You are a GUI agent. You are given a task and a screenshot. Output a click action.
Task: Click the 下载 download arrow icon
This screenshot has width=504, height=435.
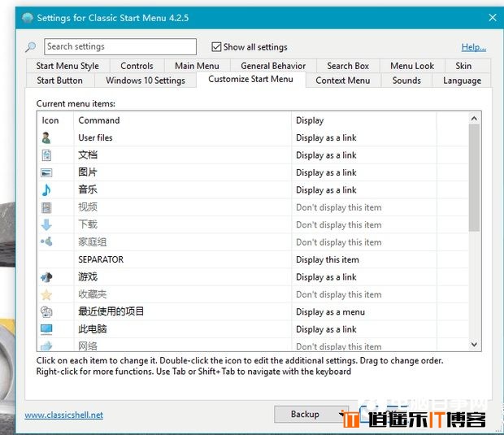click(x=46, y=224)
